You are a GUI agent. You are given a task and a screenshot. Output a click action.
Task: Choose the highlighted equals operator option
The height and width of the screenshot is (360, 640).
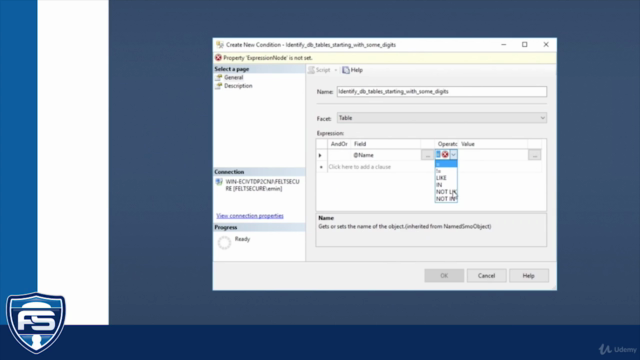pos(446,164)
